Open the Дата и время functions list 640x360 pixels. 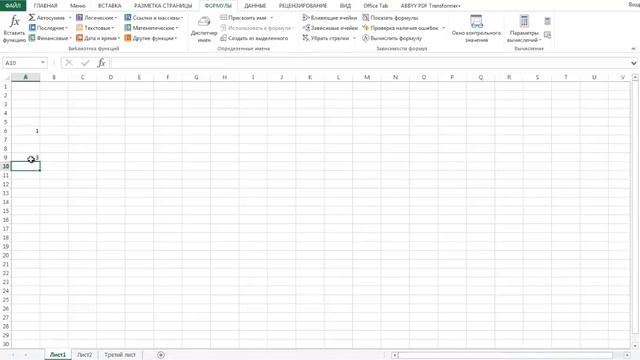(98, 38)
